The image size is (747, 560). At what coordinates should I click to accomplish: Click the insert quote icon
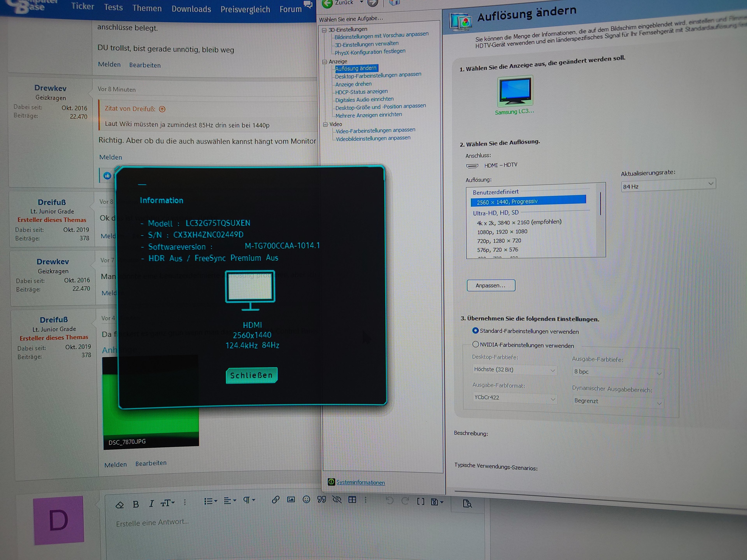coord(322,499)
